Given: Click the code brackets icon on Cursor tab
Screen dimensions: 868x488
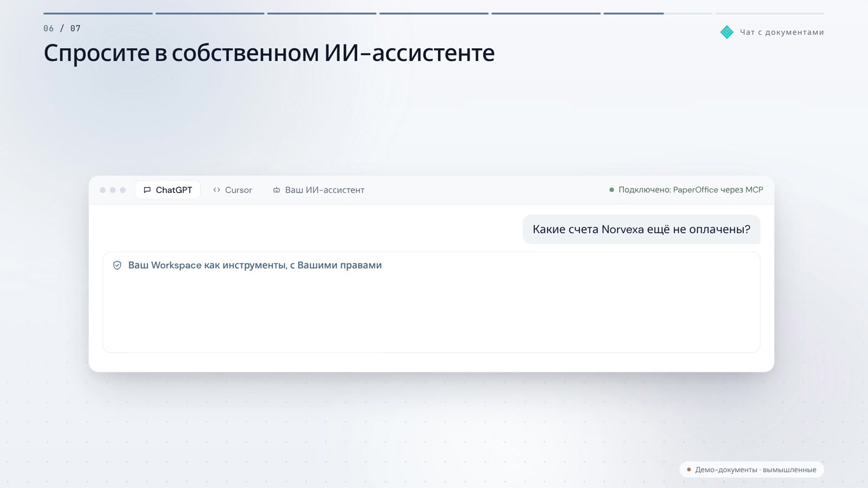Looking at the screenshot, I should (216, 190).
